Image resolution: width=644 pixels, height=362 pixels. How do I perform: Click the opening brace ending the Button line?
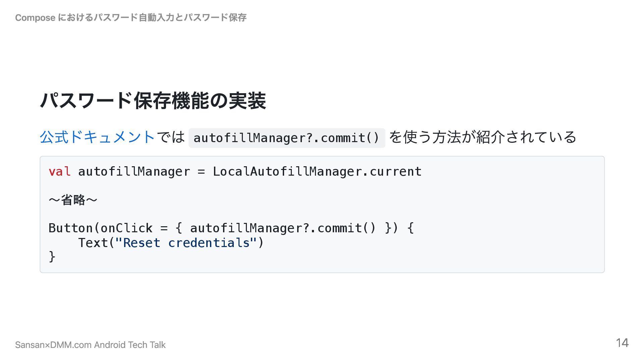tap(411, 228)
